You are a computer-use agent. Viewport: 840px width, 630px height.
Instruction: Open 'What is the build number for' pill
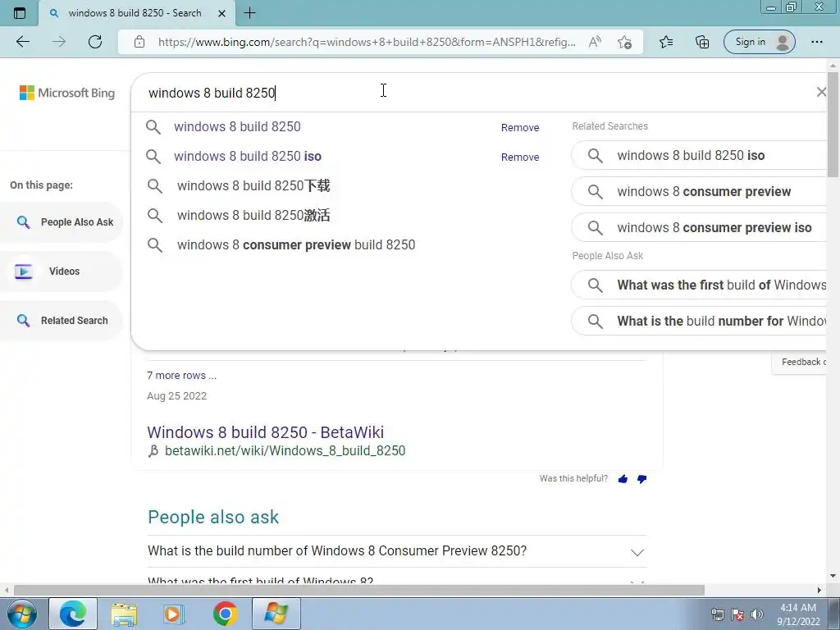click(x=699, y=321)
